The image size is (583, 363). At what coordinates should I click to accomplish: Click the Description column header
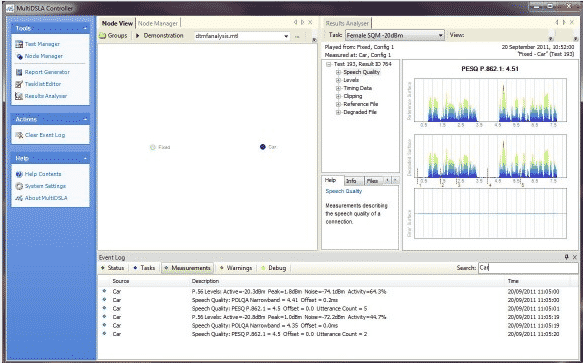(205, 281)
